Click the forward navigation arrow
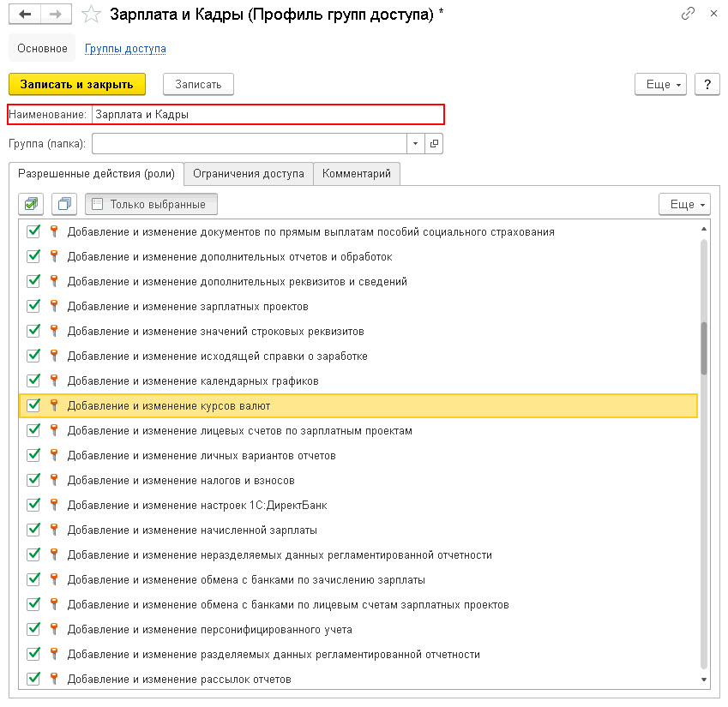Image resolution: width=728 pixels, height=707 pixels. coord(56,14)
